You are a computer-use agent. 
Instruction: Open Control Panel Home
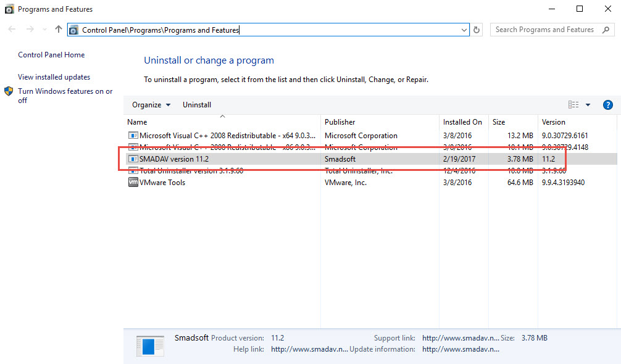pos(51,54)
